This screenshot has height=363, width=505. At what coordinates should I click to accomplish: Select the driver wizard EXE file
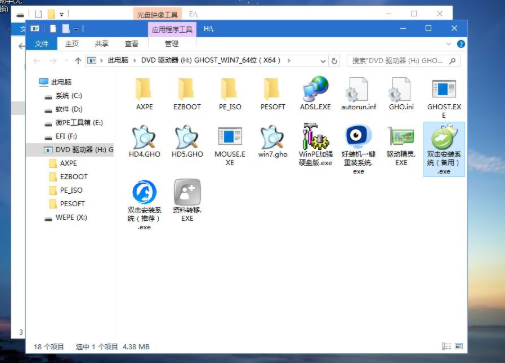coord(401,146)
